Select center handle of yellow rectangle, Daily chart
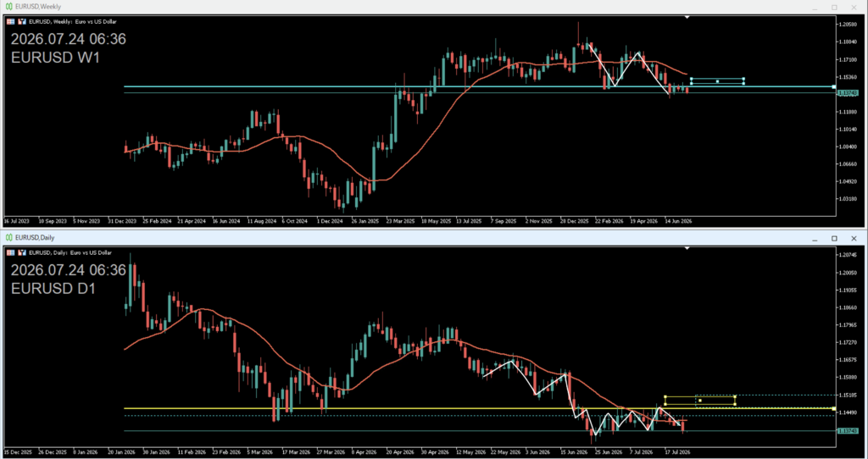This screenshot has height=459, width=868. (x=700, y=401)
